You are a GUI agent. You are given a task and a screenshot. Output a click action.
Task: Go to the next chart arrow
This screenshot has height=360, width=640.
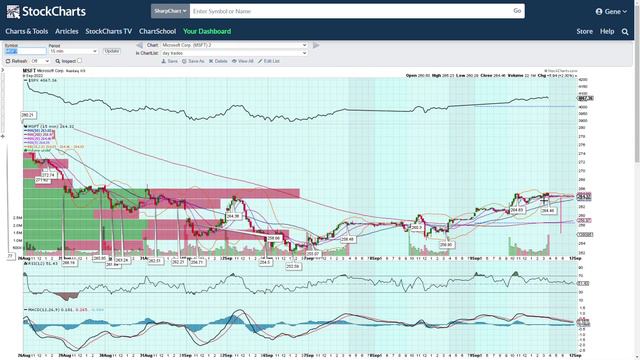[x=316, y=45]
